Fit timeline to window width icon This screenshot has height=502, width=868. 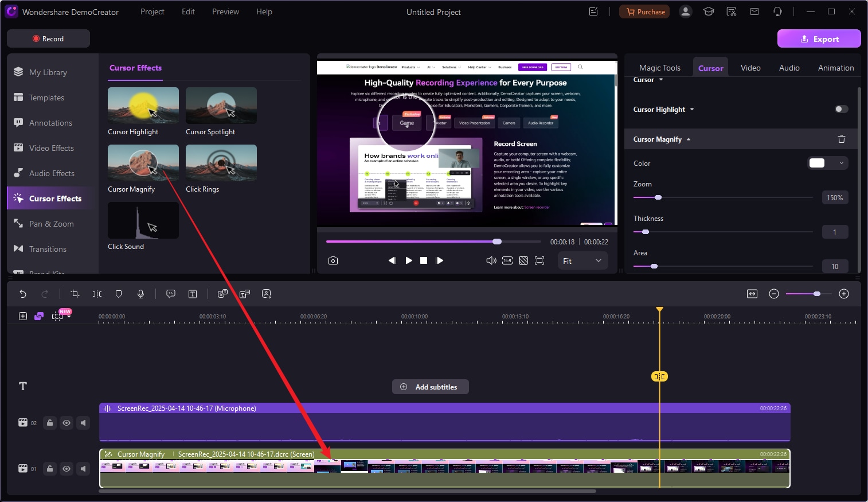coord(752,294)
